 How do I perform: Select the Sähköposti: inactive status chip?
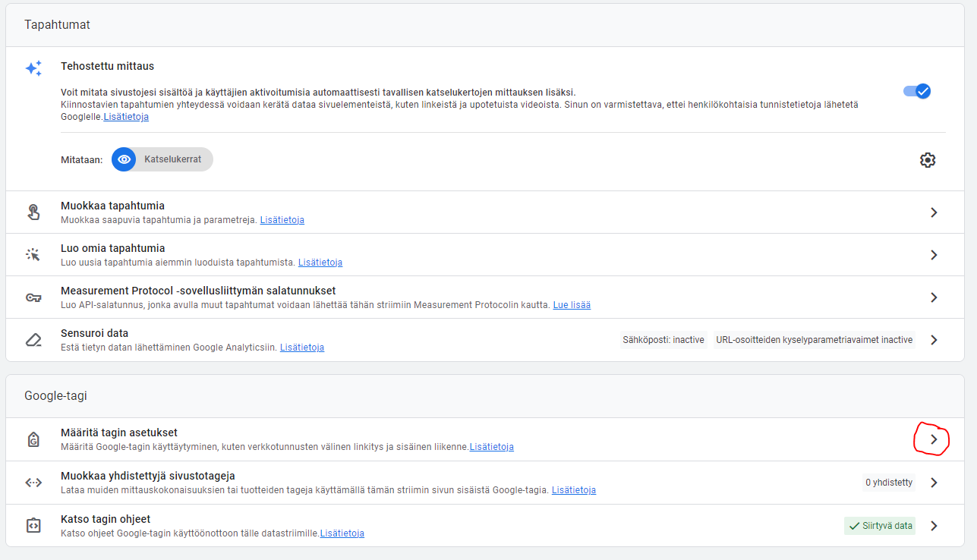663,340
